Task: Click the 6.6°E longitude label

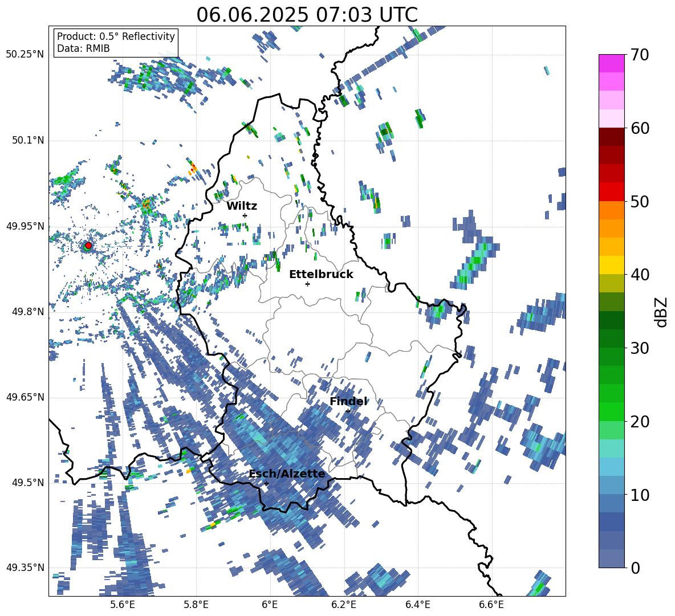Action: 491,605
